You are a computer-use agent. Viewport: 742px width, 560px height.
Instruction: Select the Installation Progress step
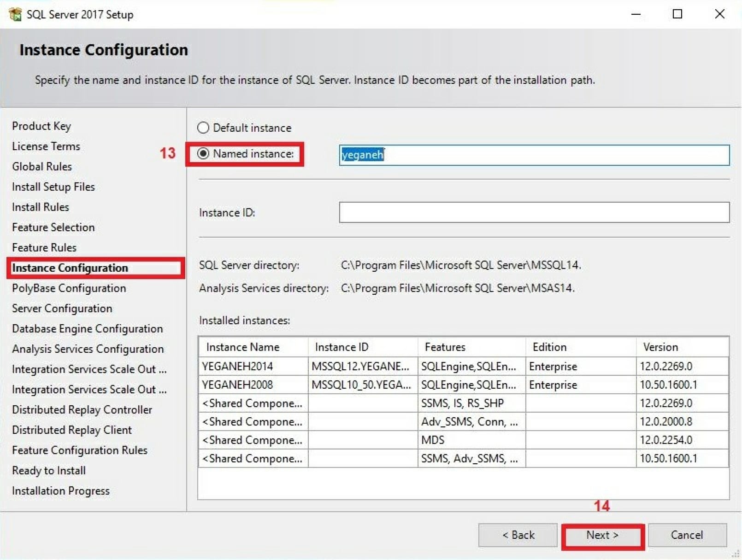(61, 490)
